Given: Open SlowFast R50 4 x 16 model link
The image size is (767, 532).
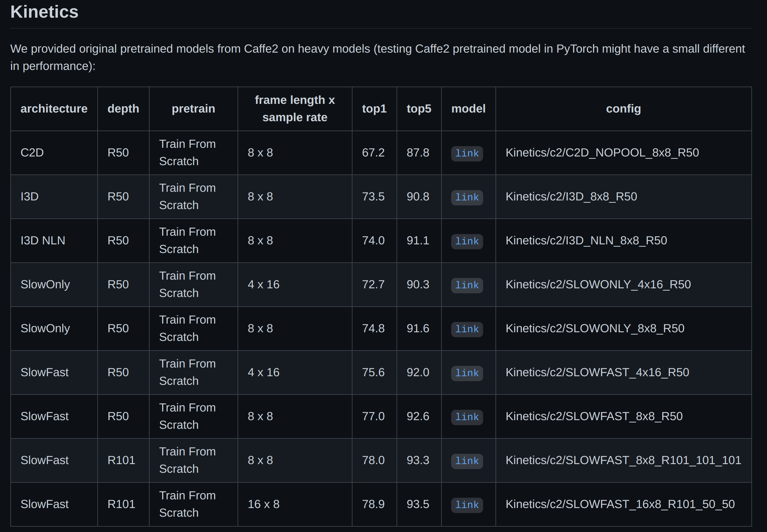Looking at the screenshot, I should [466, 373].
